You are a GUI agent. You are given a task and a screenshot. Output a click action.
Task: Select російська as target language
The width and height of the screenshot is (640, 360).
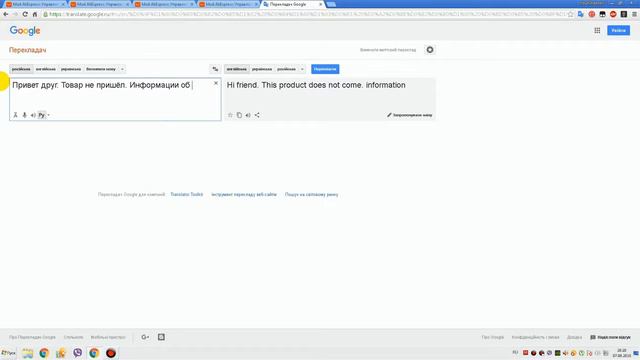(287, 69)
